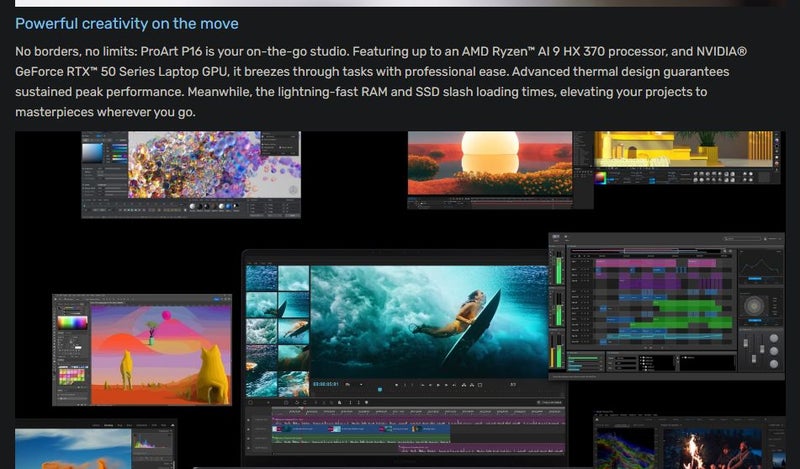Click the blue playhead marker under the preview
Image resolution: width=800 pixels, height=469 pixels.
click(379, 389)
